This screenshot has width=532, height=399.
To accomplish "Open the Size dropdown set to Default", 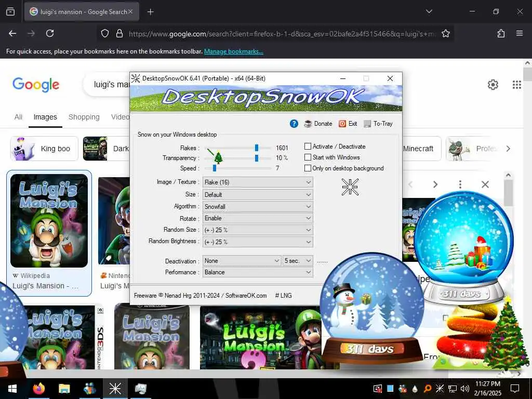I will click(x=258, y=195).
